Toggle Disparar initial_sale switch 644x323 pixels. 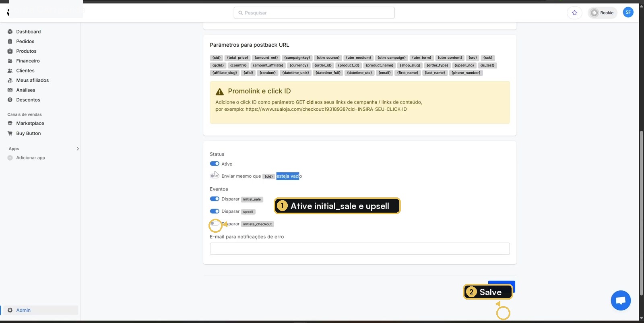pyautogui.click(x=215, y=199)
